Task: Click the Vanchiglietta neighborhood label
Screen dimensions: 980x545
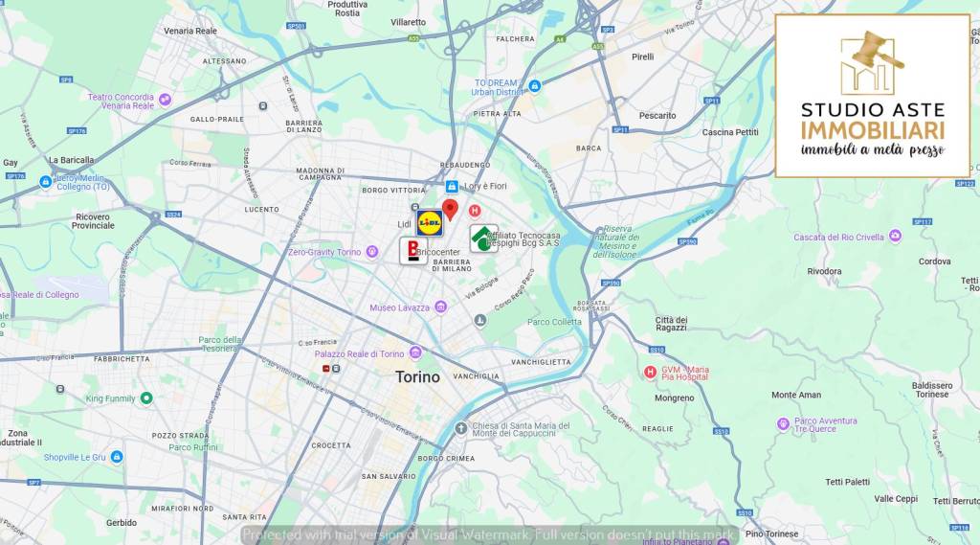Action: 542,362
